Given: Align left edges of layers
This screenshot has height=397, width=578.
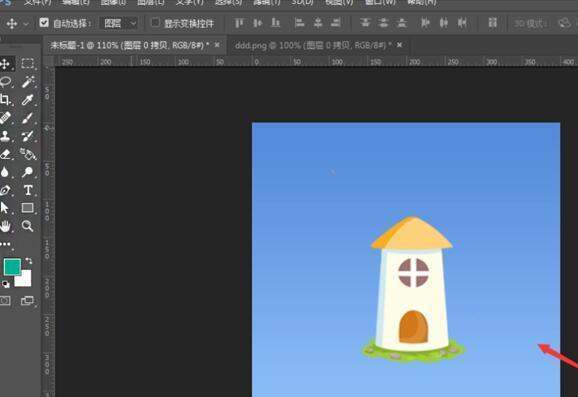Looking at the screenshot, I should 299,23.
